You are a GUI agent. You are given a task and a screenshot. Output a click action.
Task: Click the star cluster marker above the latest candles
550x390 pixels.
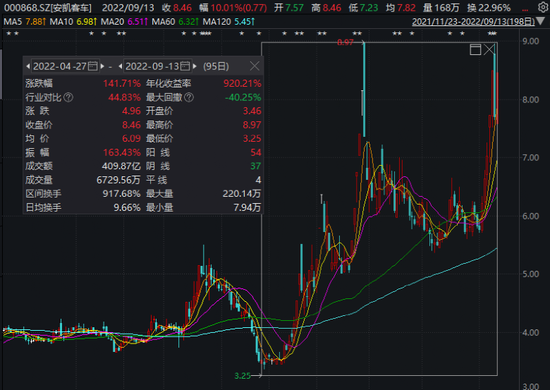click(x=492, y=34)
